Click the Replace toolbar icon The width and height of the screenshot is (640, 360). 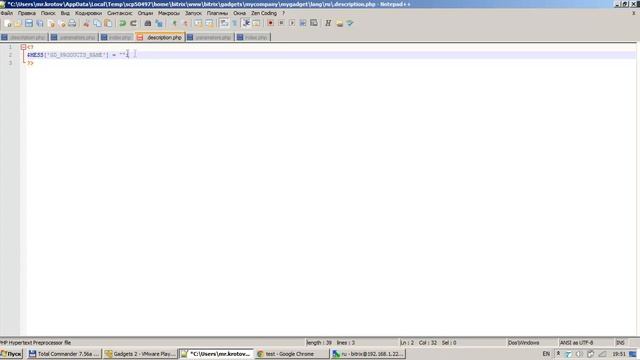point(159,24)
